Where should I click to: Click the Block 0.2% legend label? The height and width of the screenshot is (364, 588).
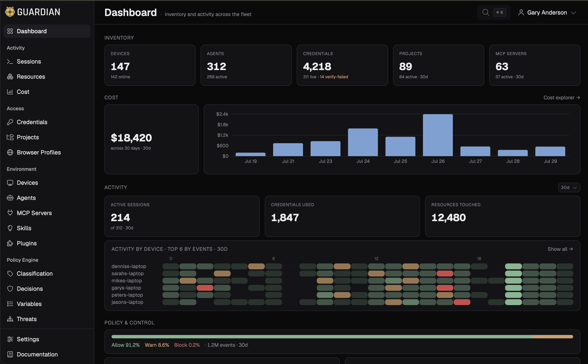pos(187,345)
